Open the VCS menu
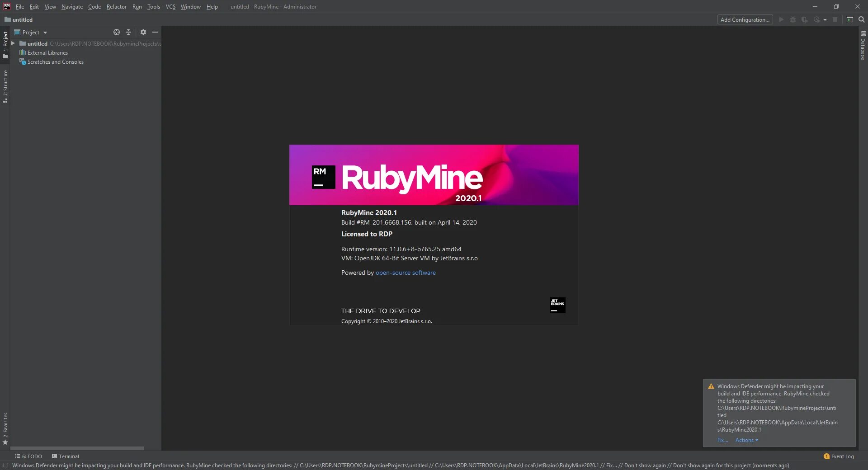Image resolution: width=868 pixels, height=470 pixels. click(x=170, y=7)
